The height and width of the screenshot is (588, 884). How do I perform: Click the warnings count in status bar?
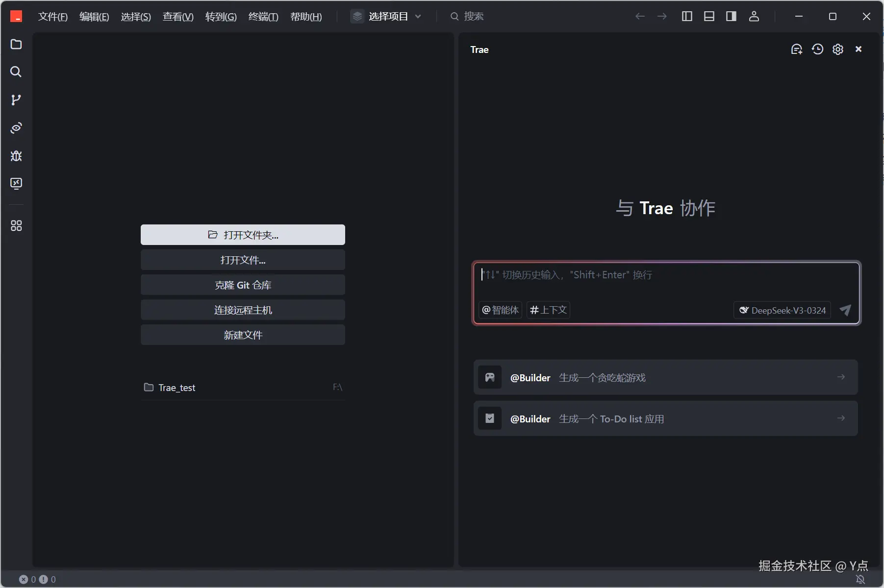(x=48, y=579)
